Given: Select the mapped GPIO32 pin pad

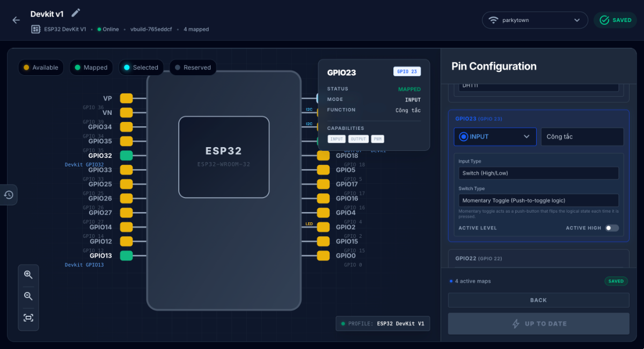Looking at the screenshot, I should 126,156.
